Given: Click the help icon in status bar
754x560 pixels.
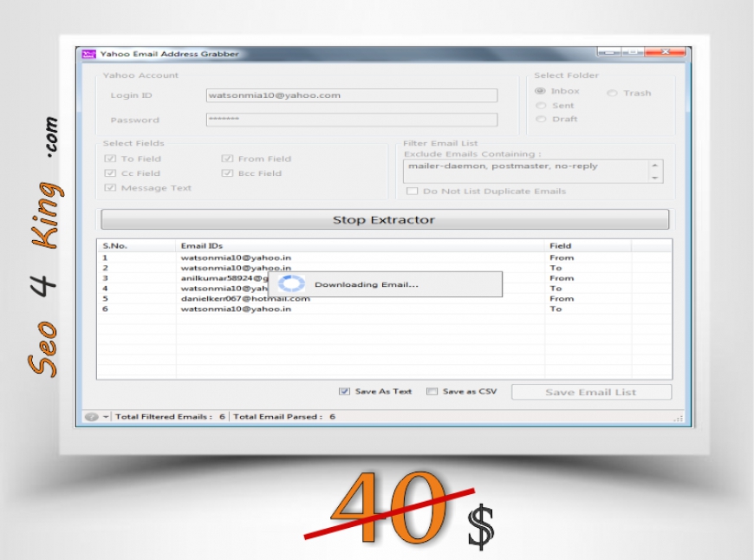Looking at the screenshot, I should click(x=91, y=417).
